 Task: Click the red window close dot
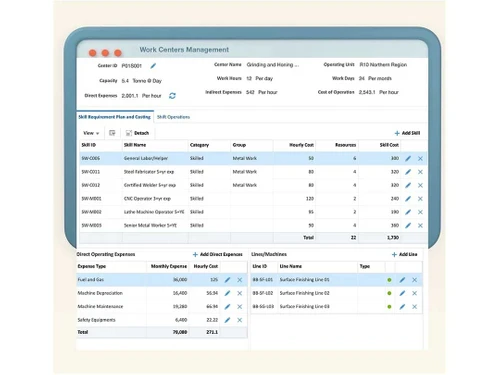tap(93, 53)
